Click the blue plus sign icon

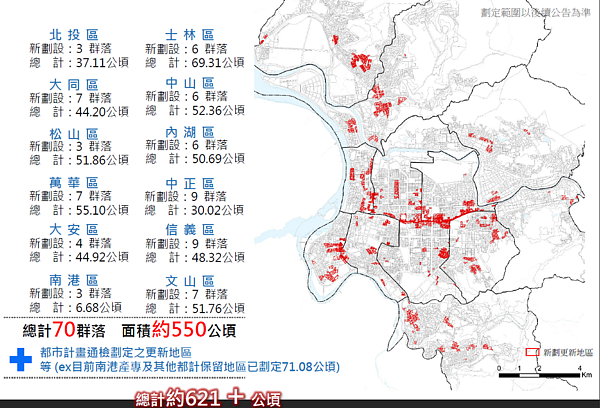[x=21, y=359]
